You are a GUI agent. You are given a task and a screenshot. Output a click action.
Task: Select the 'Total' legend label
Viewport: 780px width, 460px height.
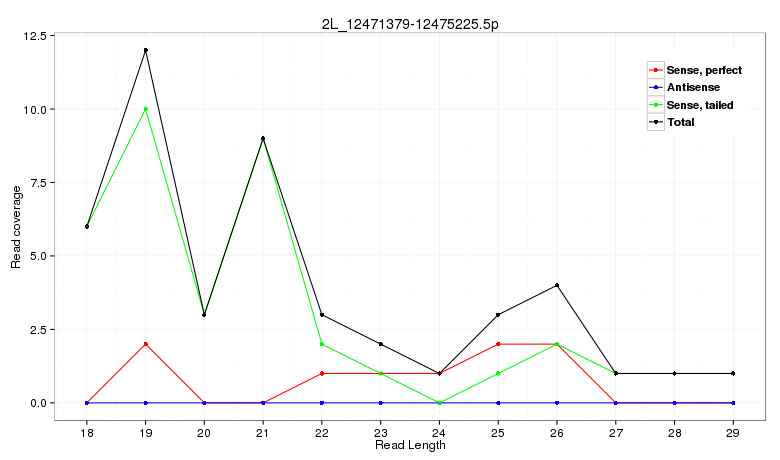[x=680, y=122]
